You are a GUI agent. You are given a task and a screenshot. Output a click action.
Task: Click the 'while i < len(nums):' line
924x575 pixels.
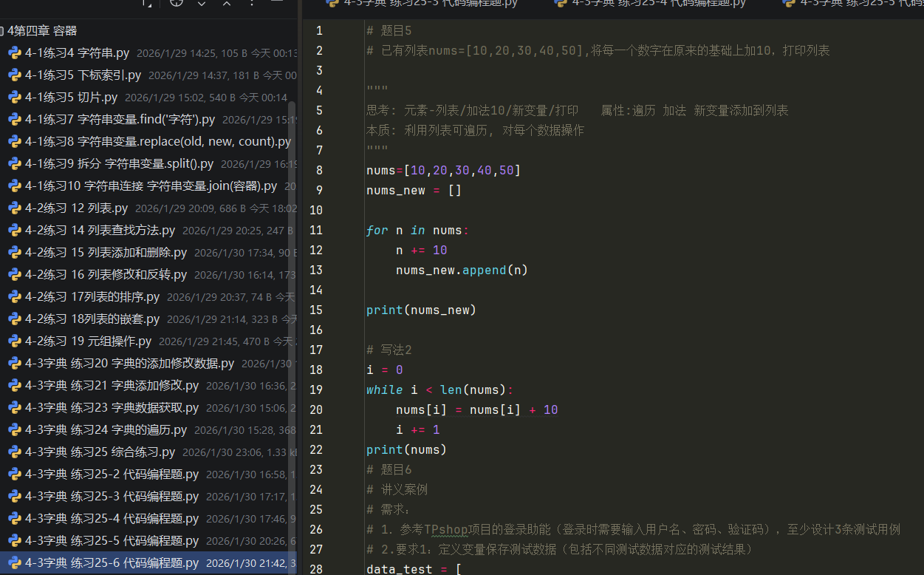(440, 390)
